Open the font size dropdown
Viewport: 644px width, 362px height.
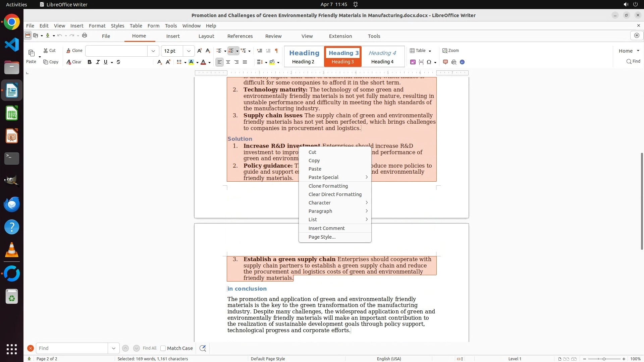coord(189,51)
